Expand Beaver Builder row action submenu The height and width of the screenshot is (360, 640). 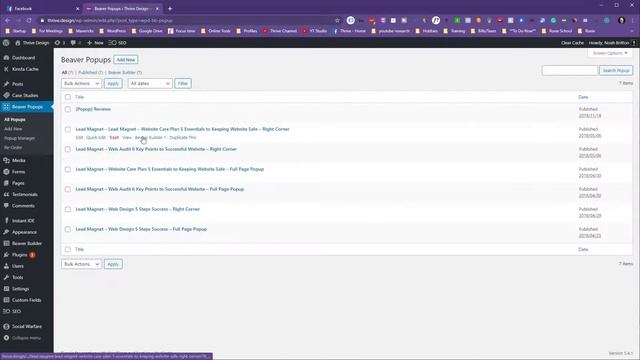coord(150,138)
